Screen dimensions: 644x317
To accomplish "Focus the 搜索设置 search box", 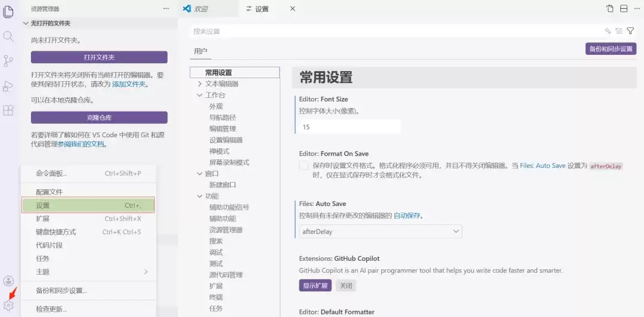I will (x=396, y=31).
